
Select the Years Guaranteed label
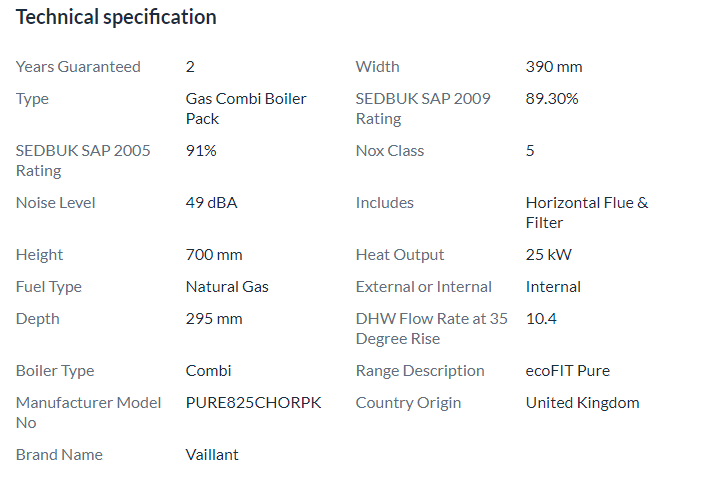[78, 67]
